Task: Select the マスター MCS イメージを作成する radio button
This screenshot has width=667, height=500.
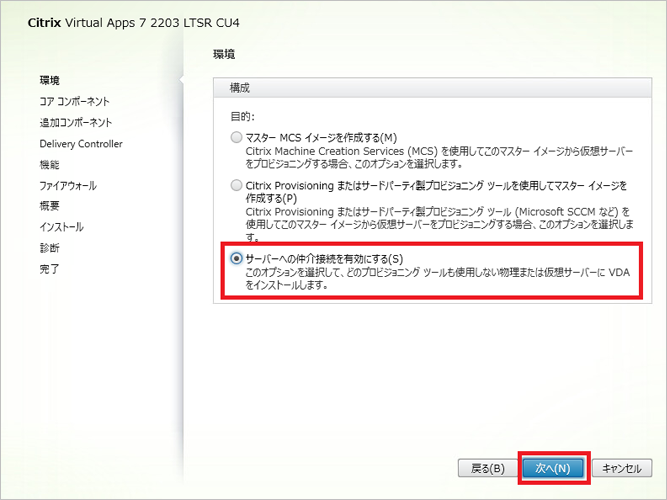Action: pos(236,137)
